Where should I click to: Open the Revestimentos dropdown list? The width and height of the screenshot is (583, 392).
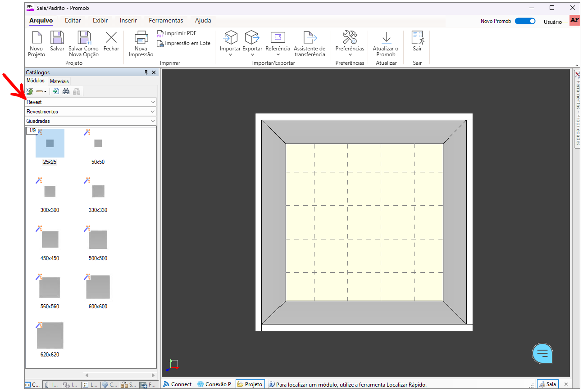152,112
